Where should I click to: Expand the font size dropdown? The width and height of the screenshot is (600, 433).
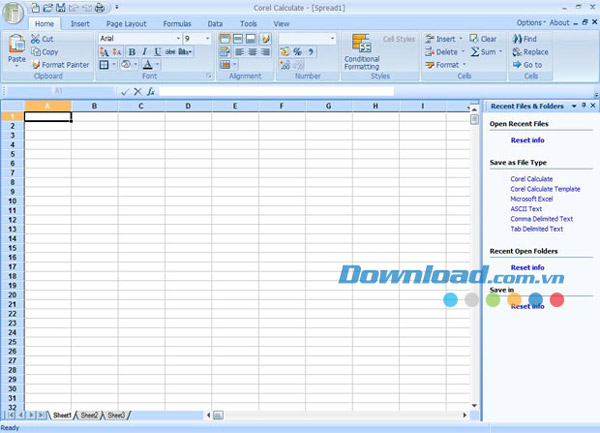click(x=207, y=39)
